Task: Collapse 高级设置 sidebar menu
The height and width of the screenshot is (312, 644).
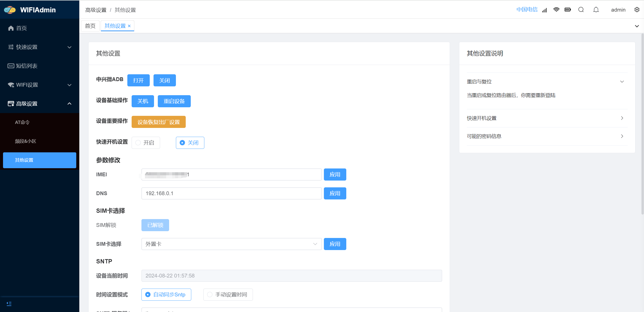Action: (40, 104)
